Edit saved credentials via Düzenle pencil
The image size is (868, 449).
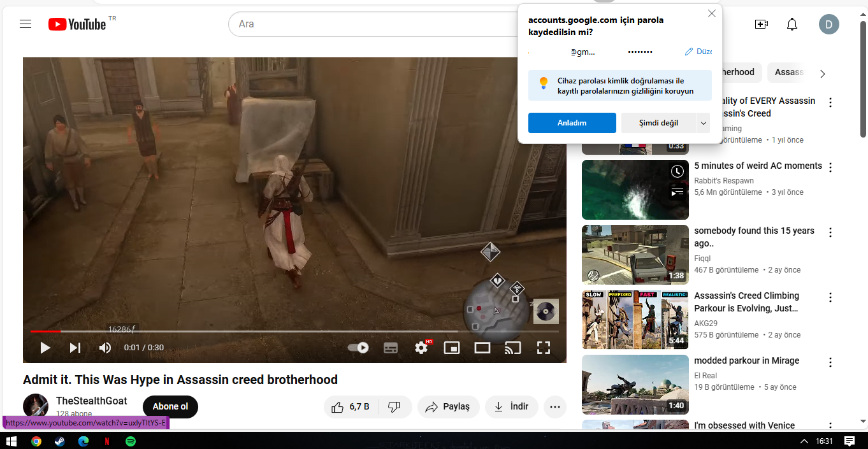pyautogui.click(x=698, y=52)
